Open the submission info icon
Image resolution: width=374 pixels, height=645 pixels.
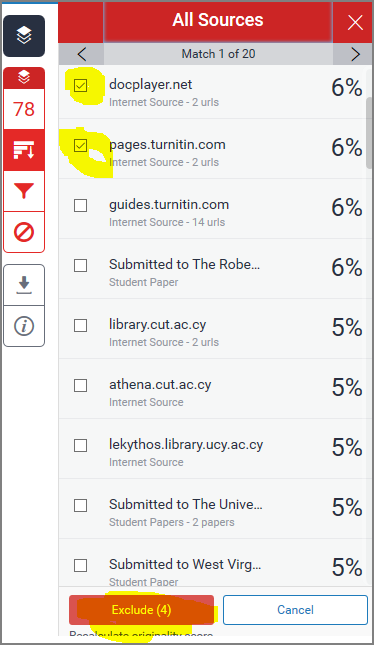click(x=24, y=326)
